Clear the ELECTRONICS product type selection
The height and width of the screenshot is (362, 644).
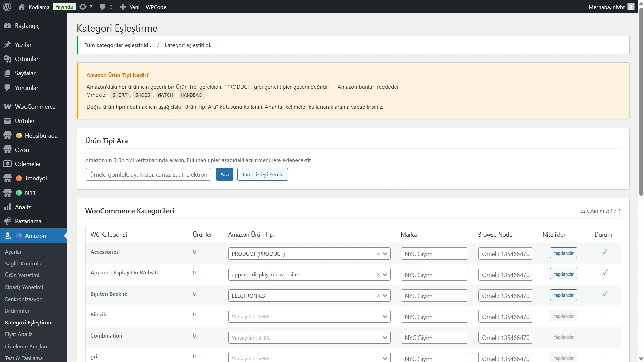378,296
